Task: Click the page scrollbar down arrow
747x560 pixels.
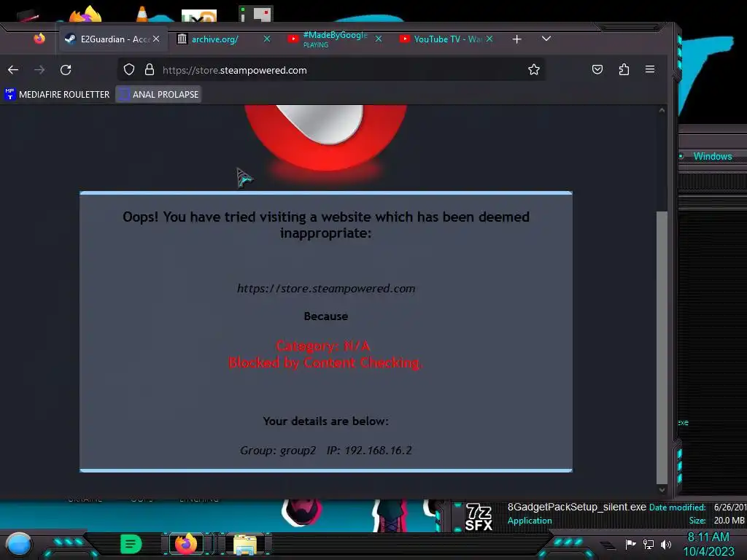Action: [662, 489]
